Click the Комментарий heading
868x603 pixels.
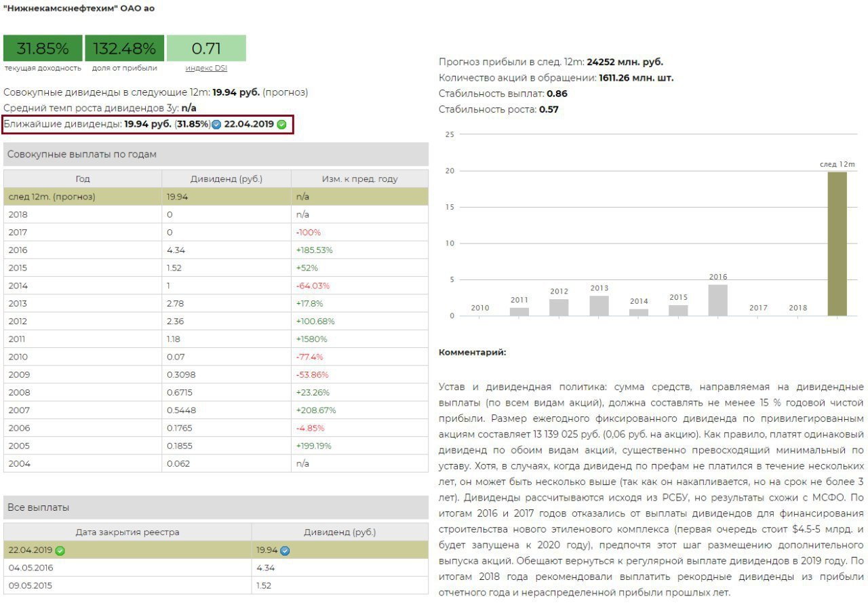(x=473, y=352)
